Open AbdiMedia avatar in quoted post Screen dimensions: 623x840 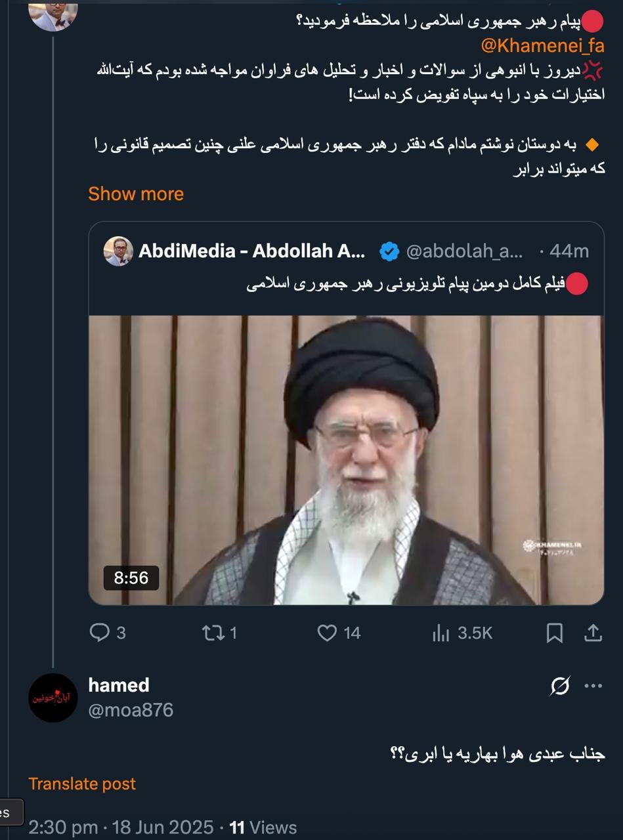(118, 251)
